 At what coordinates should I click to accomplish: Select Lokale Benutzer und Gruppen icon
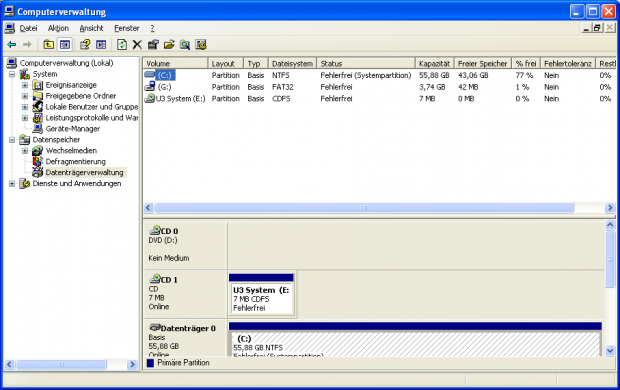click(38, 107)
